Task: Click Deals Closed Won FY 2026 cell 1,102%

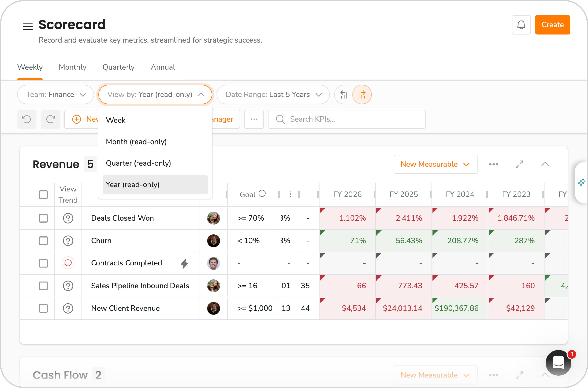Action: point(347,218)
